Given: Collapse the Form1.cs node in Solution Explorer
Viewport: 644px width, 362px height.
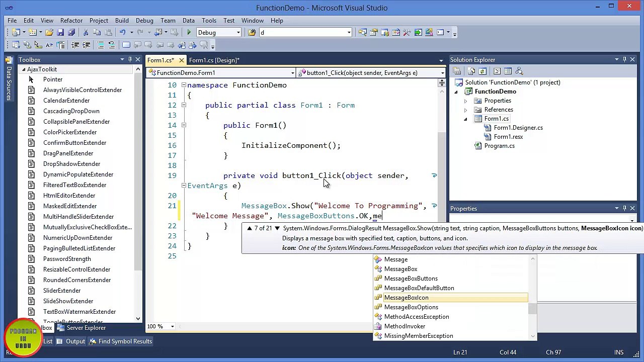Looking at the screenshot, I should point(465,119).
